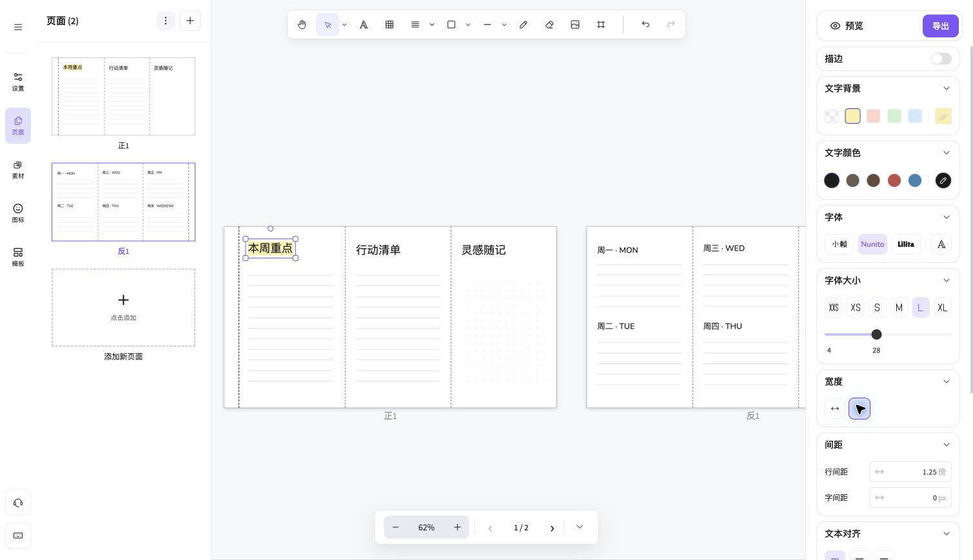This screenshot has height=560, width=973.
Task: Collapse the 字体大小 section
Action: pyautogui.click(x=947, y=280)
